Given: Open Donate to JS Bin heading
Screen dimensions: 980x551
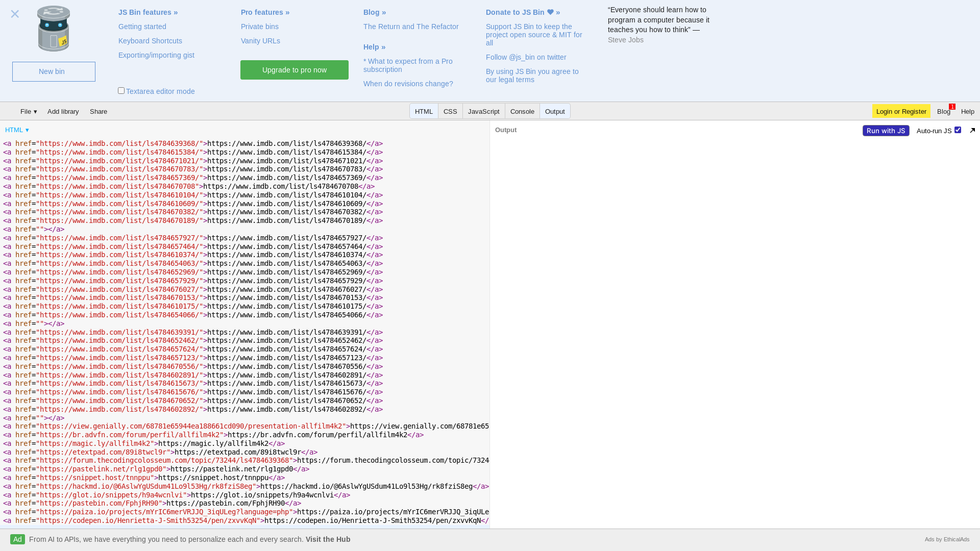Looking at the screenshot, I should (x=523, y=12).
